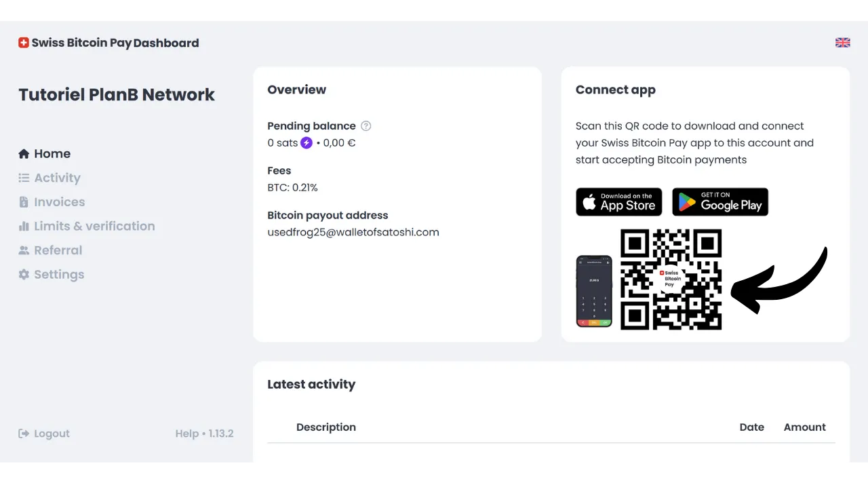The width and height of the screenshot is (868, 483).
Task: Click the Connect app QR code
Action: coord(671,279)
